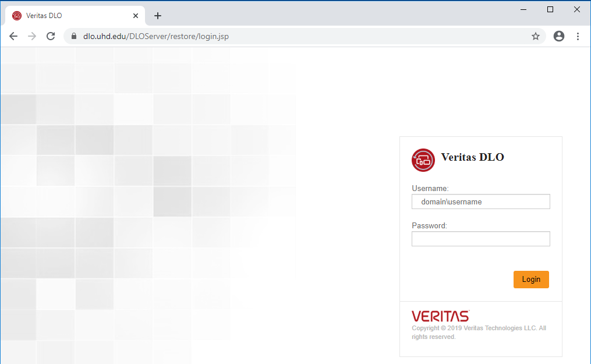Click the VERITAS footer logo
Viewport: 591px width, 364px height.
[x=441, y=316]
